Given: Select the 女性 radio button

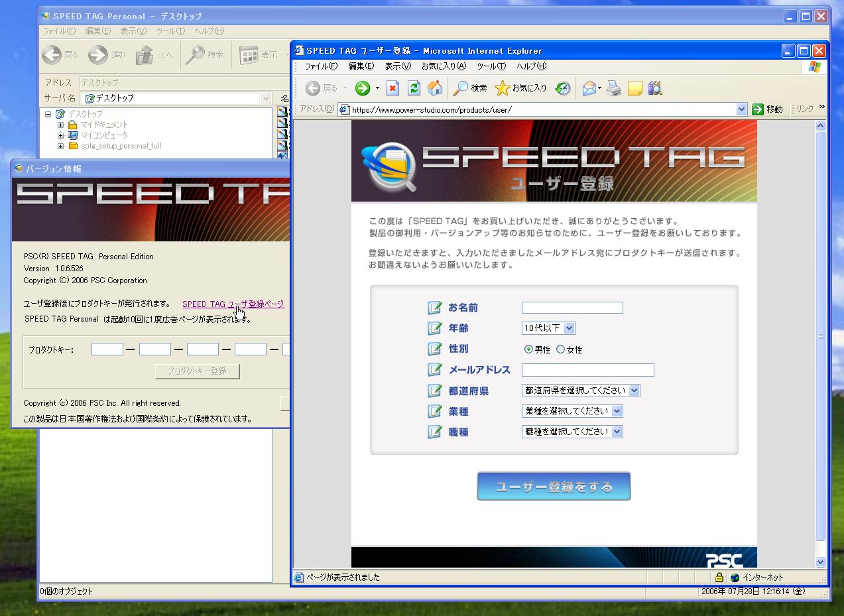Looking at the screenshot, I should point(560,349).
